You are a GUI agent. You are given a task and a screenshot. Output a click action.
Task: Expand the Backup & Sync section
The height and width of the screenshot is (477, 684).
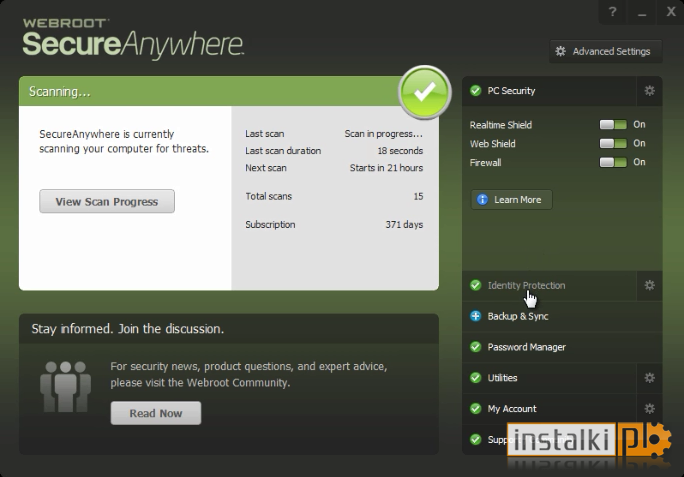(562, 316)
